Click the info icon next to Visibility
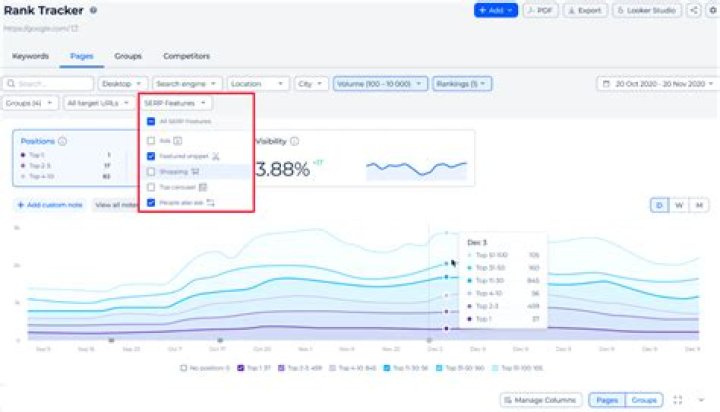720x412 pixels. point(295,141)
